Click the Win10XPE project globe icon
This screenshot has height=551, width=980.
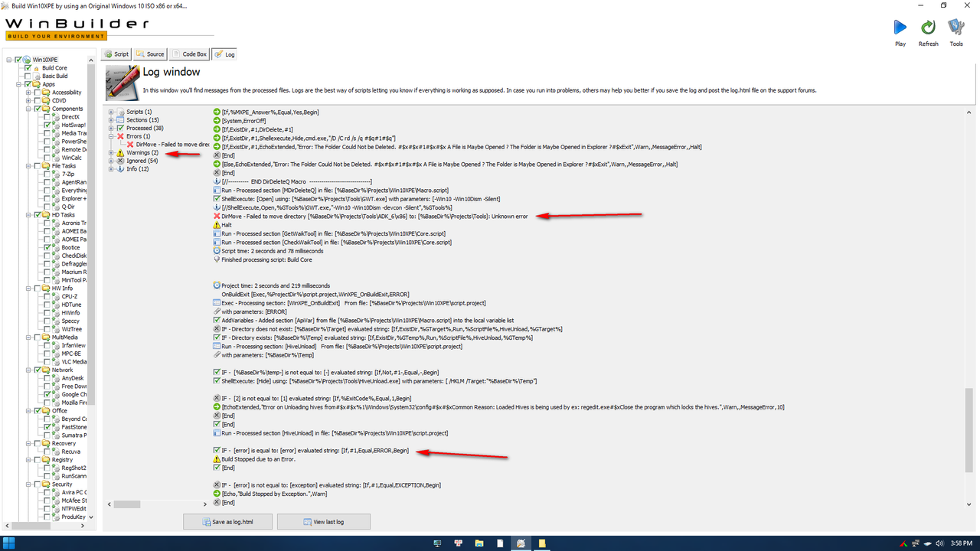pyautogui.click(x=28, y=60)
